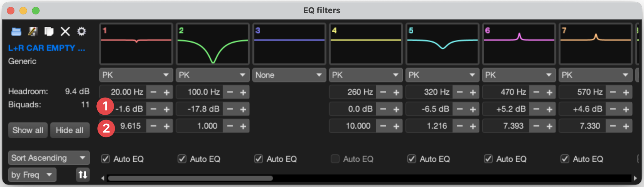Increase filter 2 gain -17.8 dB with plus
644x187 pixels.
point(243,109)
